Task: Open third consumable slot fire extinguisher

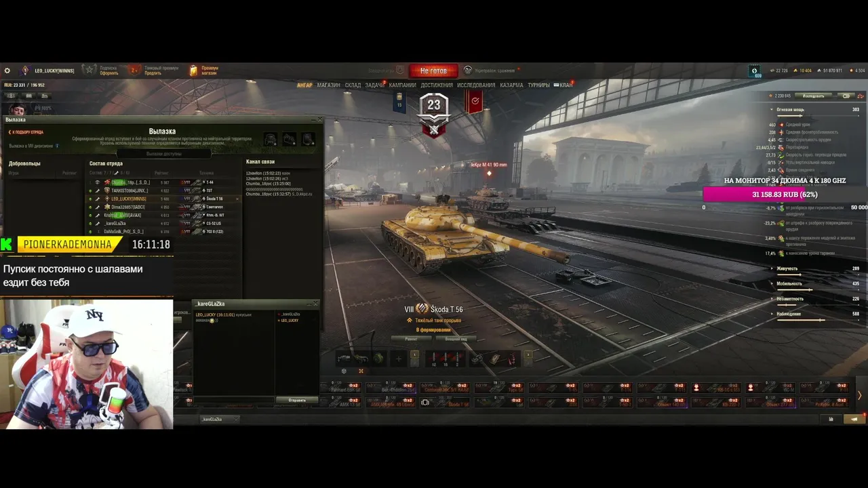Action: [511, 358]
